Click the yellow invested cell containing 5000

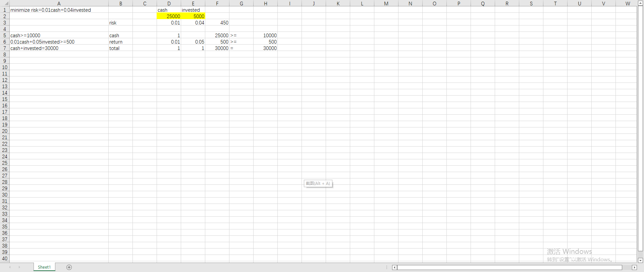[x=193, y=16]
